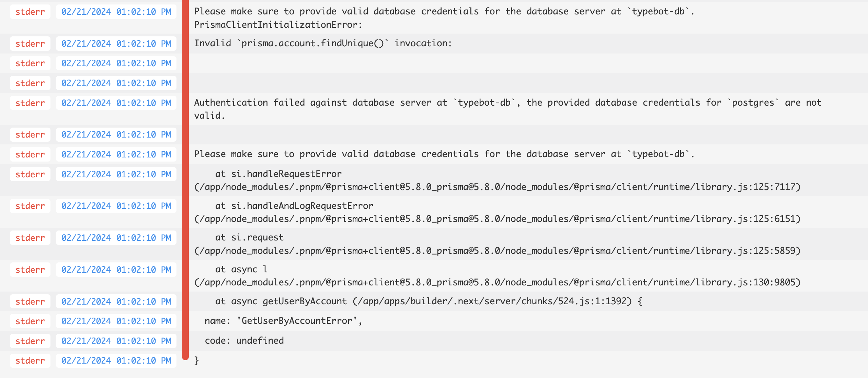
Task: Click stderr badge beside 'Invalid prisma.account.findUnique()' line
Action: coord(30,44)
